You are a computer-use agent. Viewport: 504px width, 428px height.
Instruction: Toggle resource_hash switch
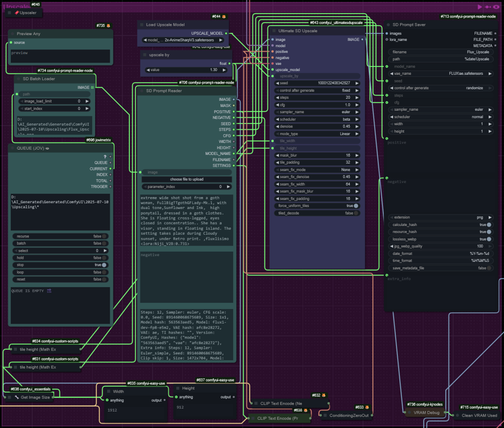coord(489,232)
